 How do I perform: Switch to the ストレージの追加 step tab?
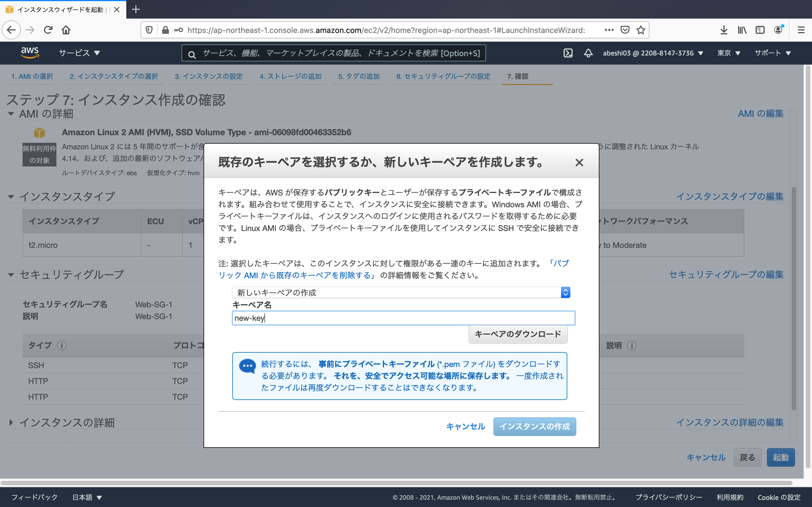(291, 76)
